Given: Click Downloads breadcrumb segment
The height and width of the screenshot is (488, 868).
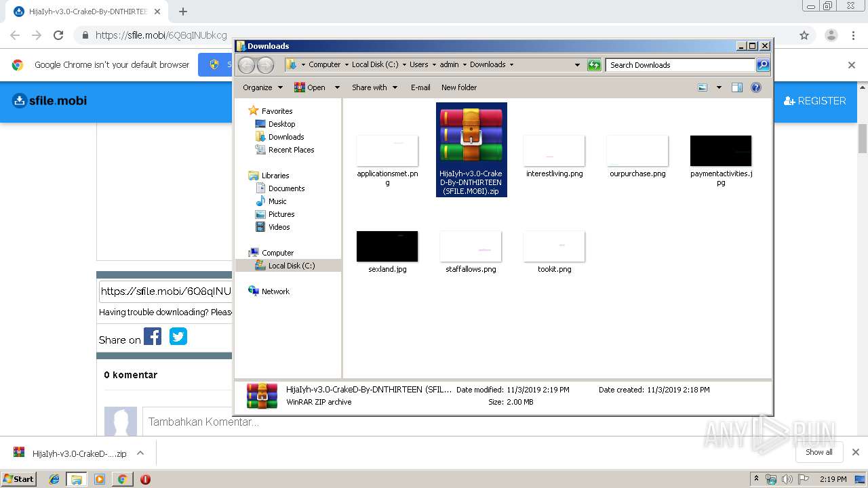Looking at the screenshot, I should pyautogui.click(x=488, y=65).
